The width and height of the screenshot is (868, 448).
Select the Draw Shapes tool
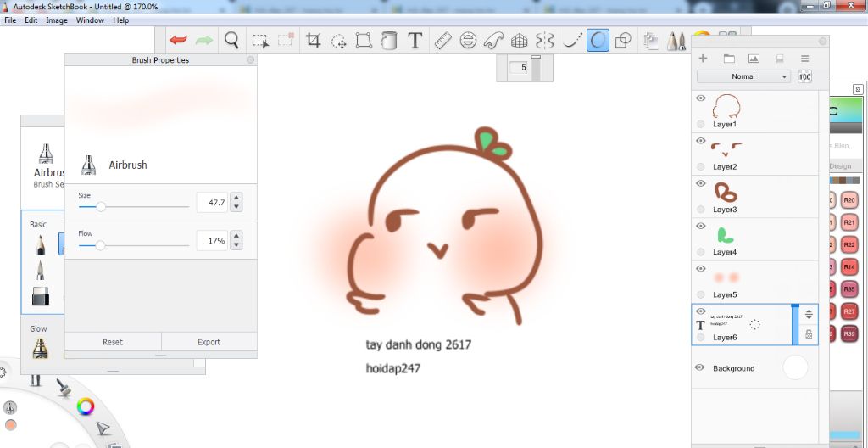[x=624, y=41]
